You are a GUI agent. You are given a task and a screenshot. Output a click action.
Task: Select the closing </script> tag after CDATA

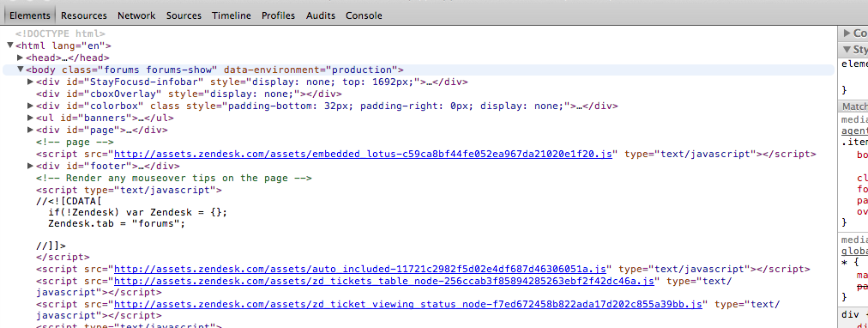pyautogui.click(x=63, y=257)
